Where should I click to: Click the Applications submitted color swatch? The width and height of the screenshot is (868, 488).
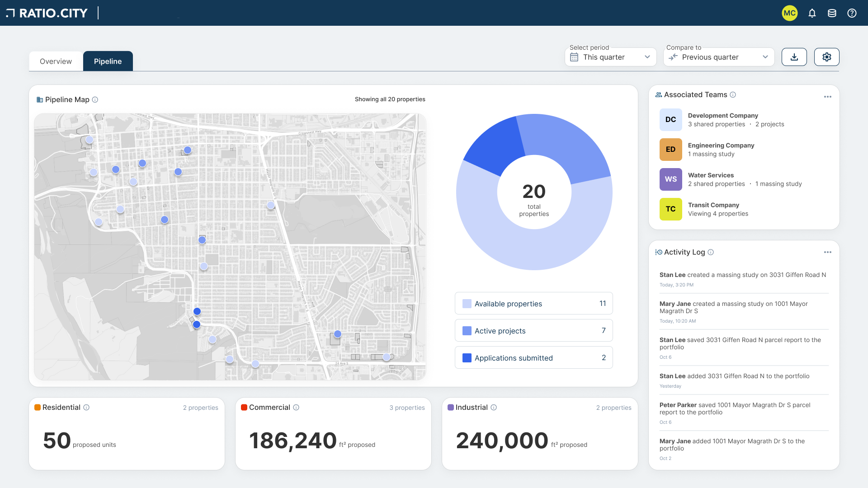click(467, 358)
